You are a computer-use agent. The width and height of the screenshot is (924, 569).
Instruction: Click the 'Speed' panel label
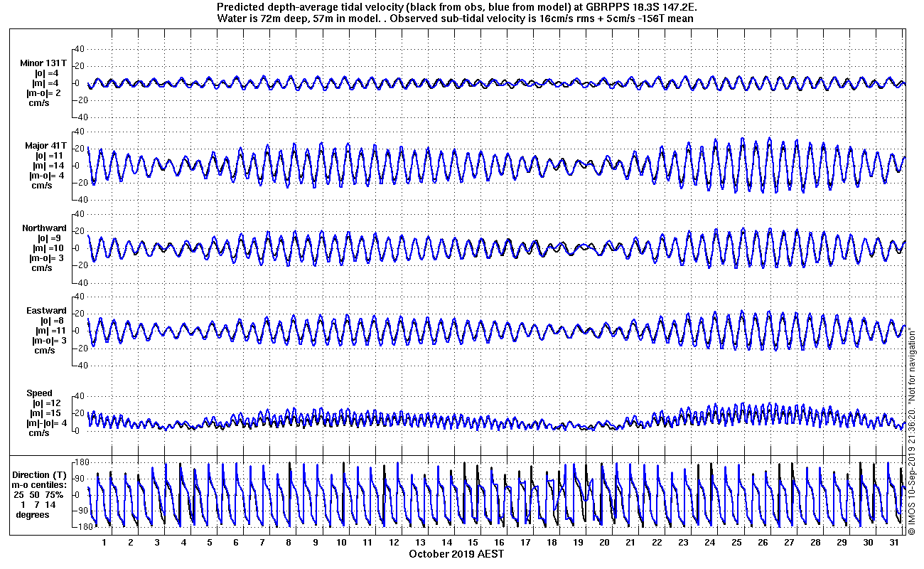[x=39, y=393]
